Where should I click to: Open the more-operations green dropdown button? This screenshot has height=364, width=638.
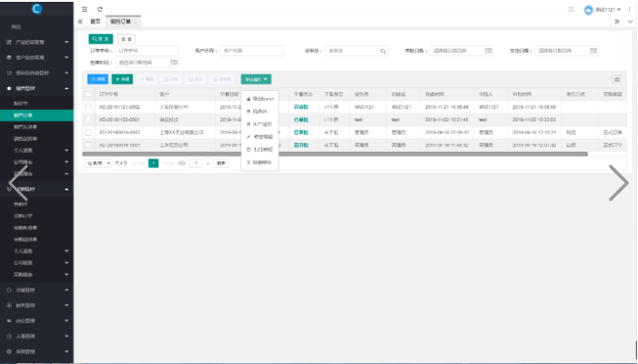[x=256, y=79]
